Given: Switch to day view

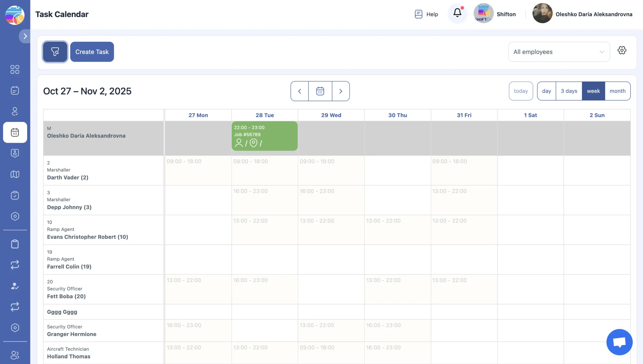Looking at the screenshot, I should [546, 91].
